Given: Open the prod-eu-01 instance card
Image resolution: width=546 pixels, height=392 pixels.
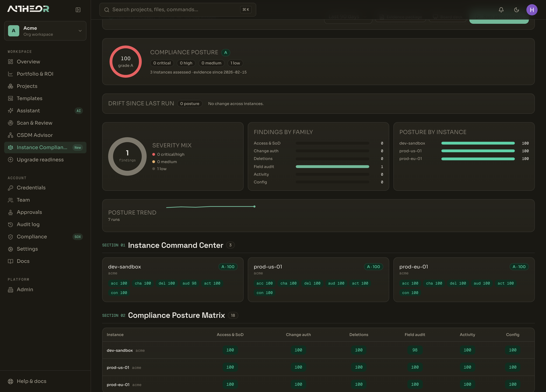Looking at the screenshot, I should click(464, 279).
